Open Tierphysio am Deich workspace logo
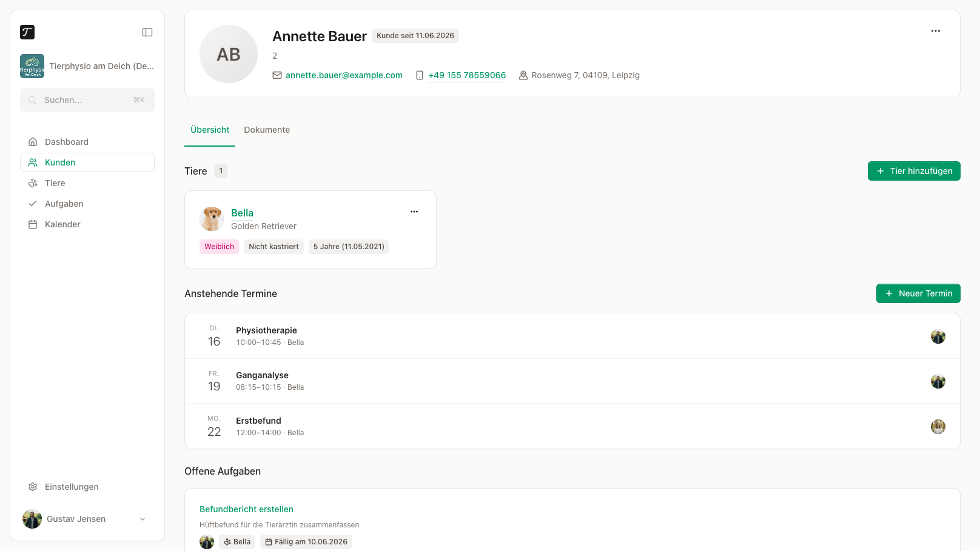 point(32,66)
